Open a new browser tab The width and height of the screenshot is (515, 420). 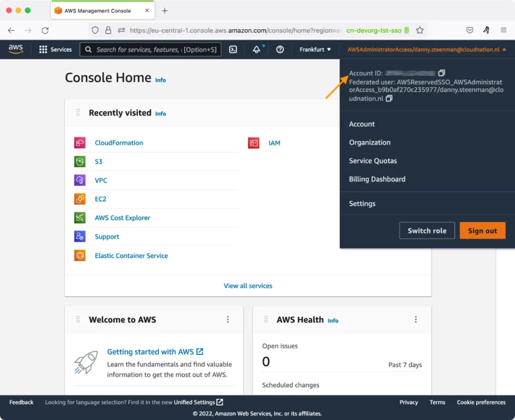point(164,11)
